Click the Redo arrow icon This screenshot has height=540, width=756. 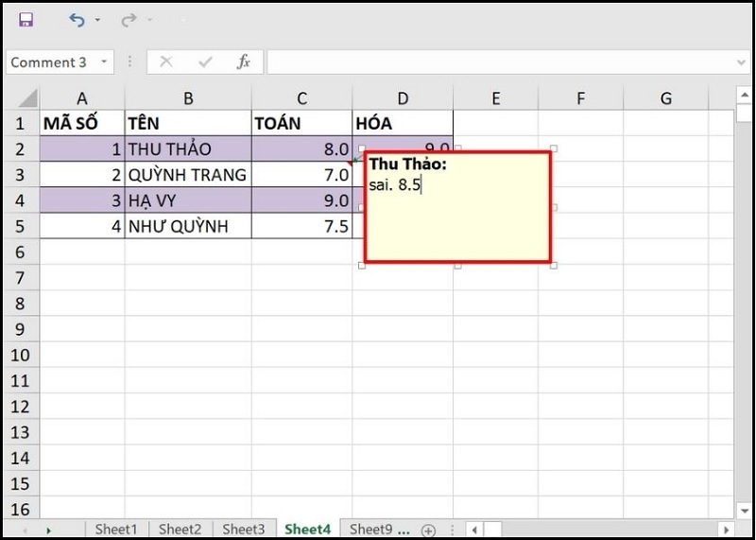click(x=128, y=20)
